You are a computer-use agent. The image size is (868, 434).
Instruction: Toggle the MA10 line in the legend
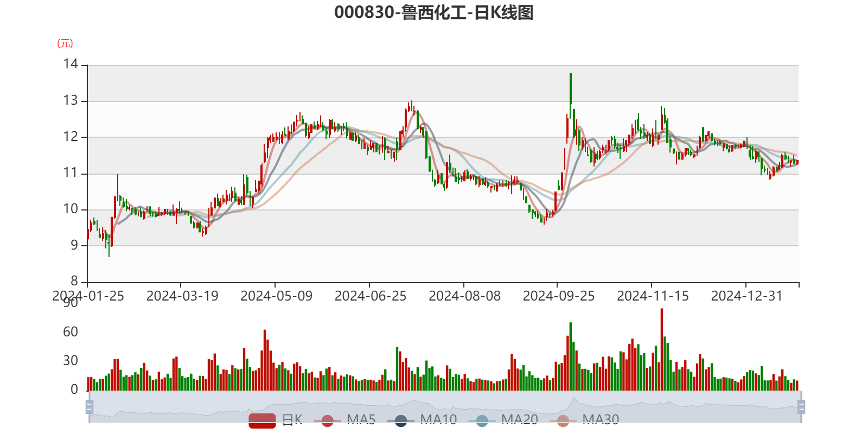pyautogui.click(x=423, y=420)
